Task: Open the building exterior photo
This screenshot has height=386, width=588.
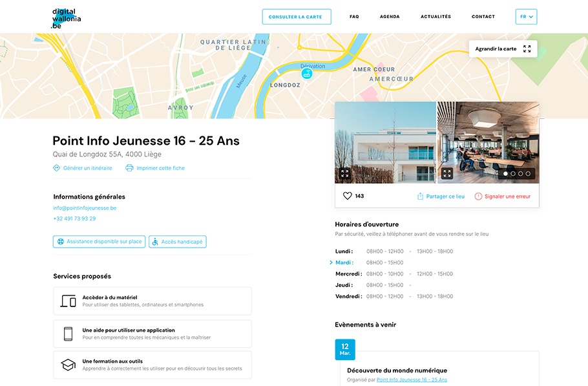Action: click(x=385, y=142)
